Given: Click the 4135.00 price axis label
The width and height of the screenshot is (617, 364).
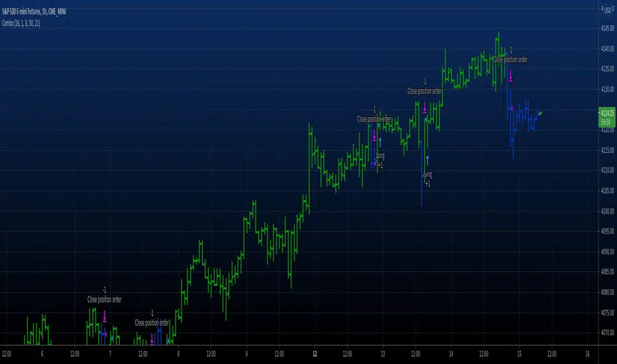Looking at the screenshot, I should pos(607,69).
